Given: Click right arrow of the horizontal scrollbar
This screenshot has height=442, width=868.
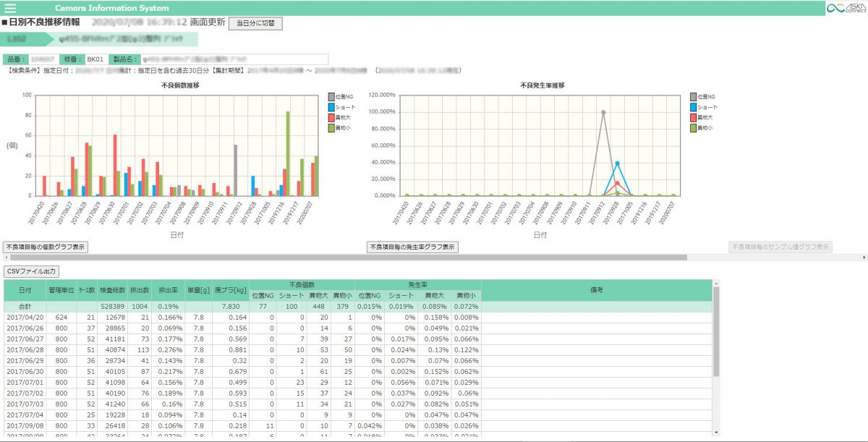Looking at the screenshot, I should pyautogui.click(x=864, y=257).
